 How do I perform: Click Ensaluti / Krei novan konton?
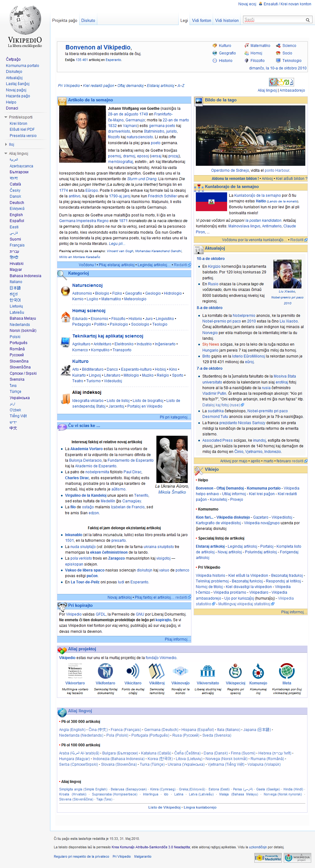coord(287,4)
